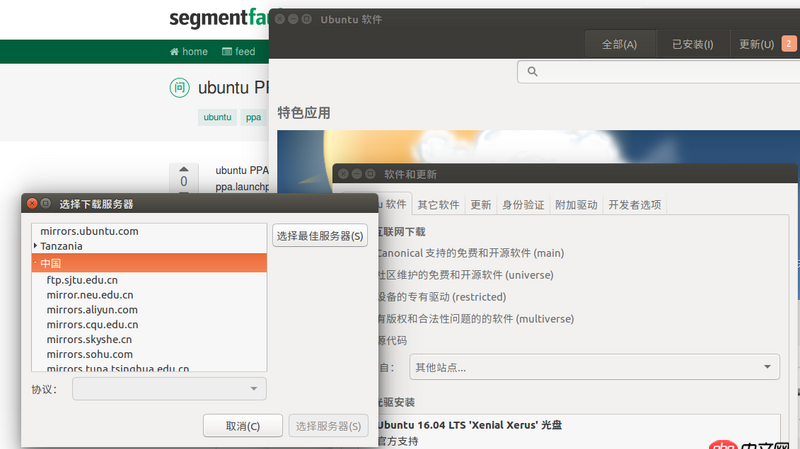Click the ubuntu tag under the question title

coord(217,117)
